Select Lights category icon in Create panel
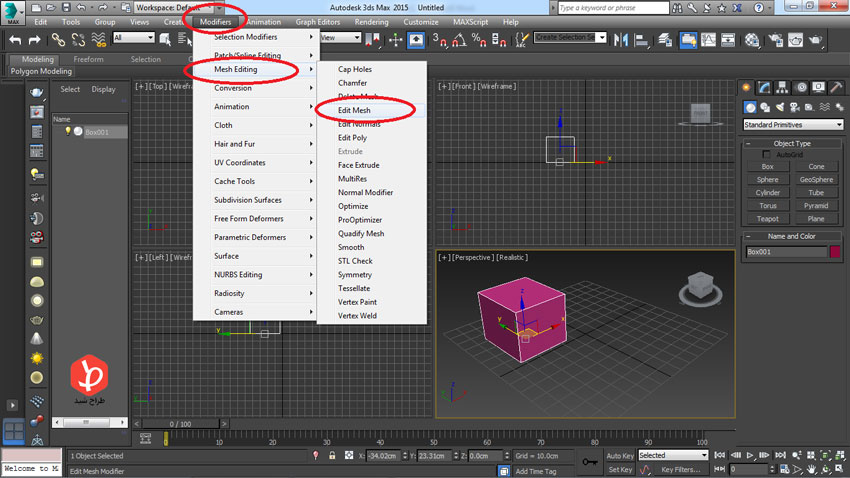Image resolution: width=850 pixels, height=478 pixels. (780, 107)
